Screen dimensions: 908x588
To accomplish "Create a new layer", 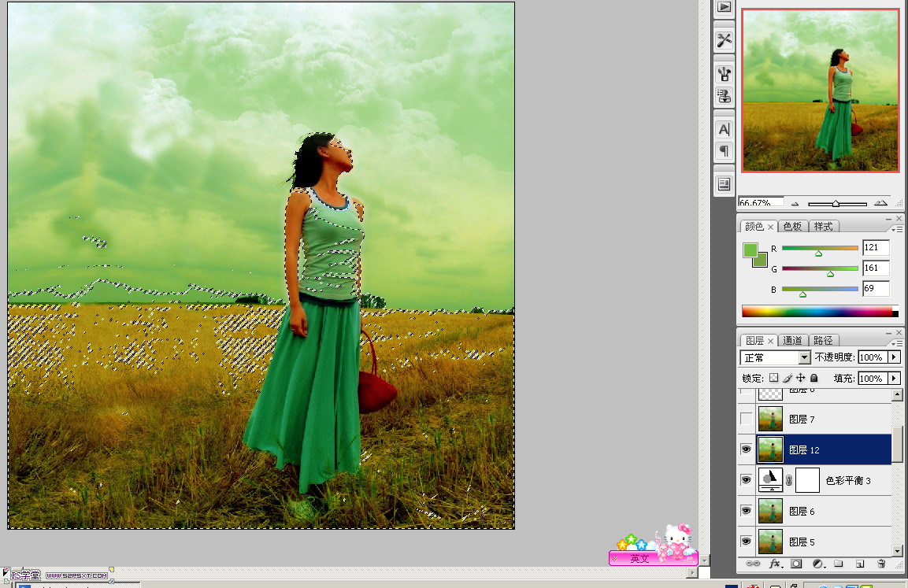I will 860,564.
